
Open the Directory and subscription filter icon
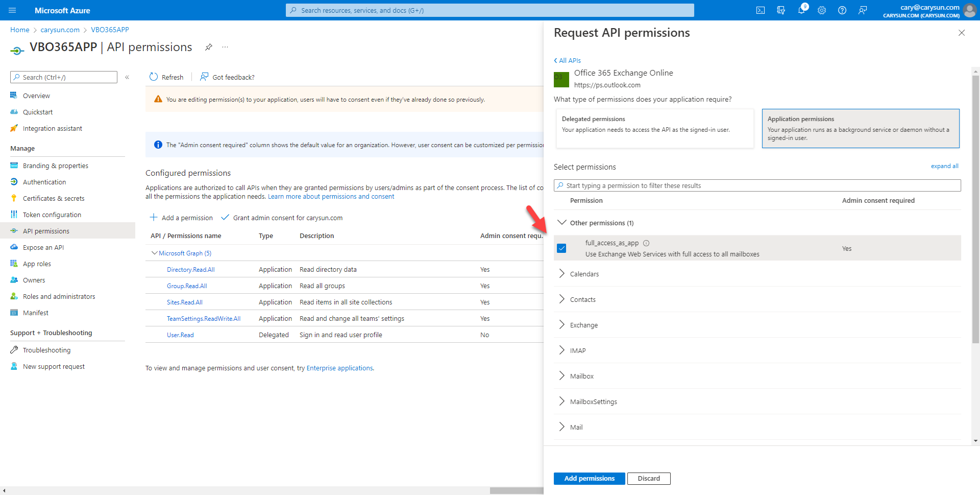(x=781, y=10)
